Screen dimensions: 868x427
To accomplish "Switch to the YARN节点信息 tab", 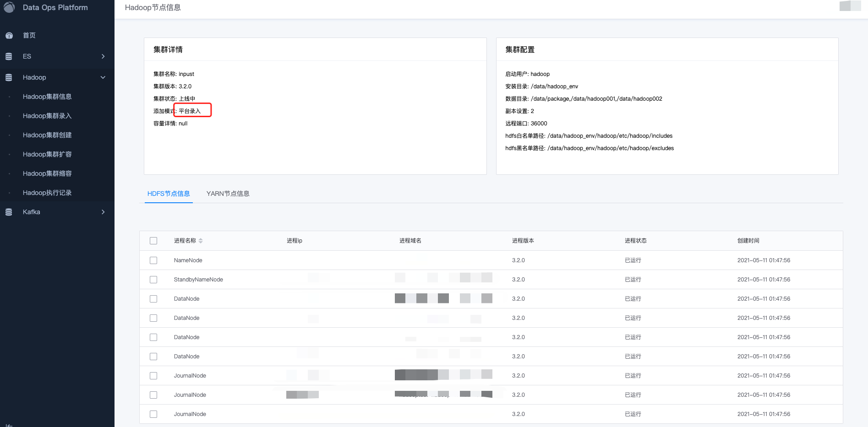I will point(228,194).
